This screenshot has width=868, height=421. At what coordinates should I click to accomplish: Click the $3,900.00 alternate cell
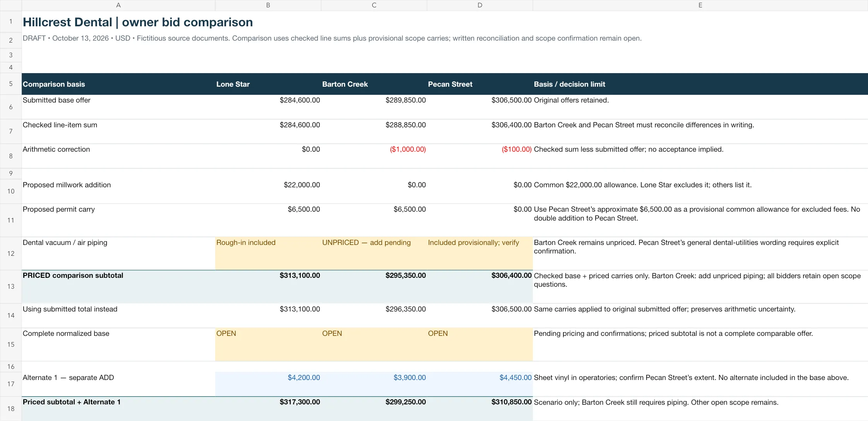click(x=374, y=384)
